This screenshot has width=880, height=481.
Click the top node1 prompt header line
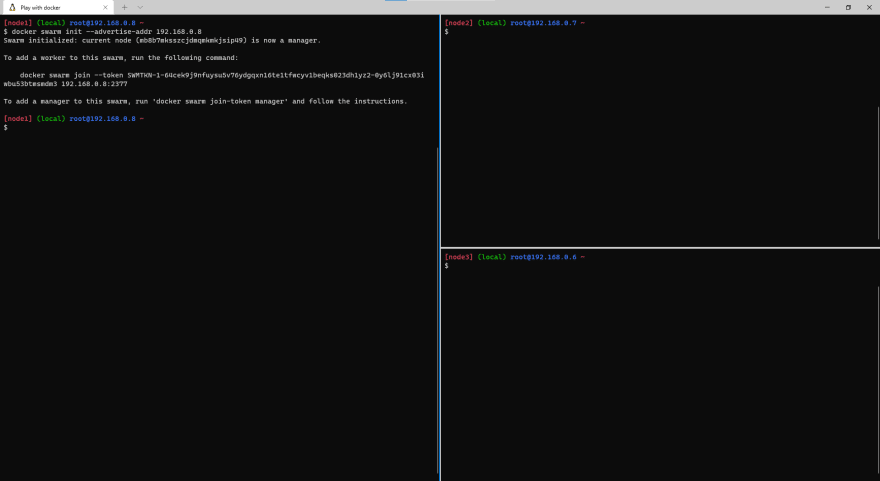click(x=74, y=23)
